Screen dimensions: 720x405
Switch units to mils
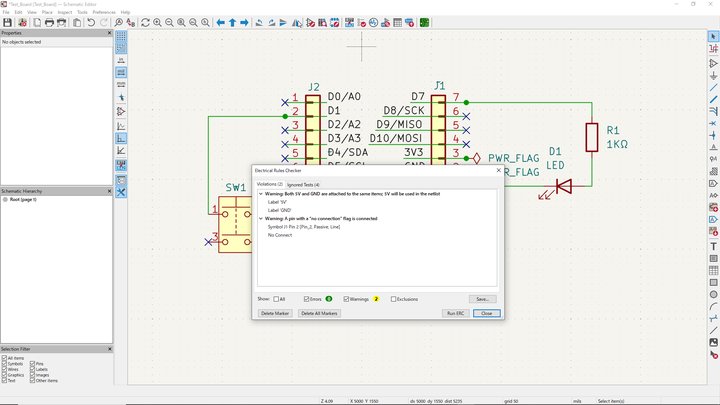121,72
